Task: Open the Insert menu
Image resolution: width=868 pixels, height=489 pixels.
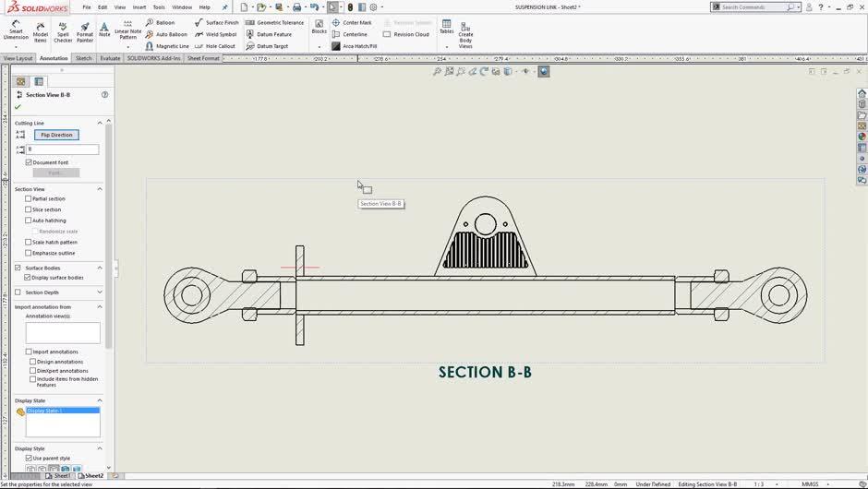Action: [139, 6]
